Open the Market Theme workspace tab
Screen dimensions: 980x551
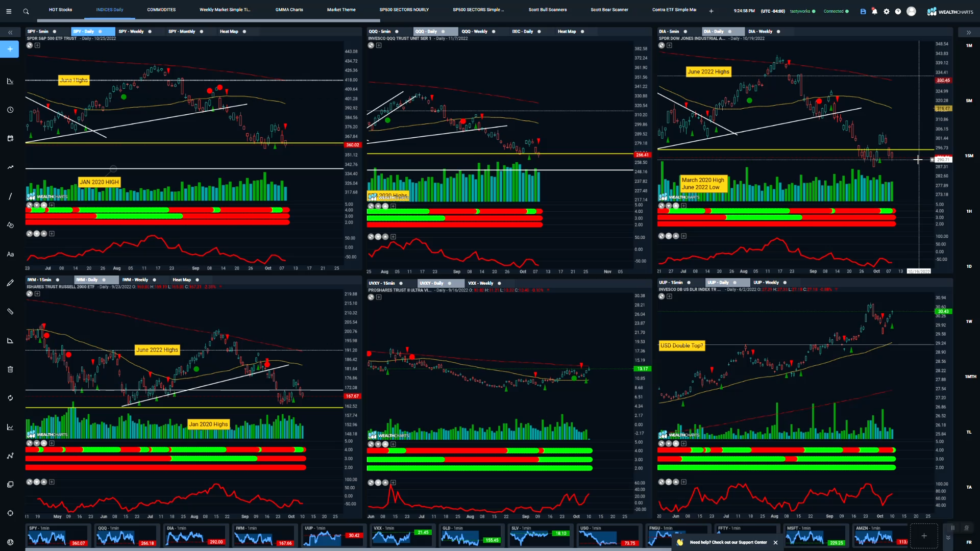coord(341,10)
